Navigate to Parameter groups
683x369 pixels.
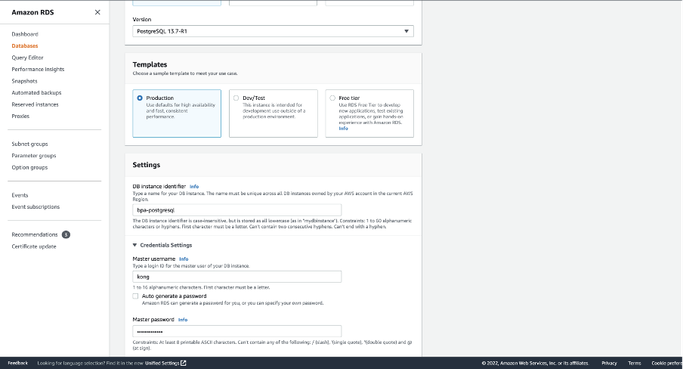34,156
